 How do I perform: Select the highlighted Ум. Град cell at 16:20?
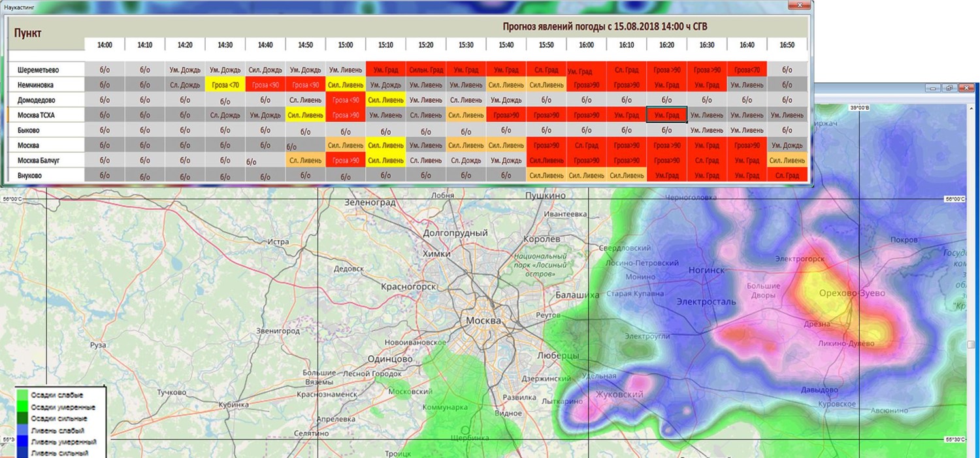666,116
